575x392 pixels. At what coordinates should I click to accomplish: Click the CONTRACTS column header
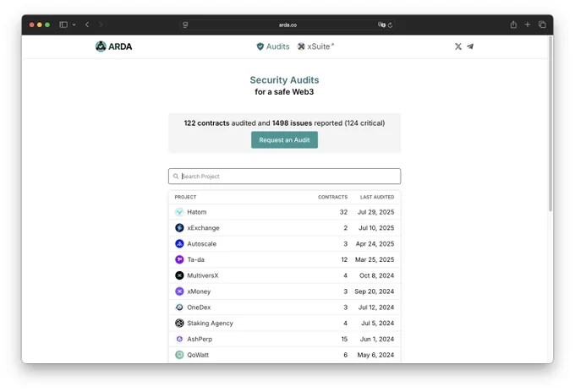tap(332, 197)
